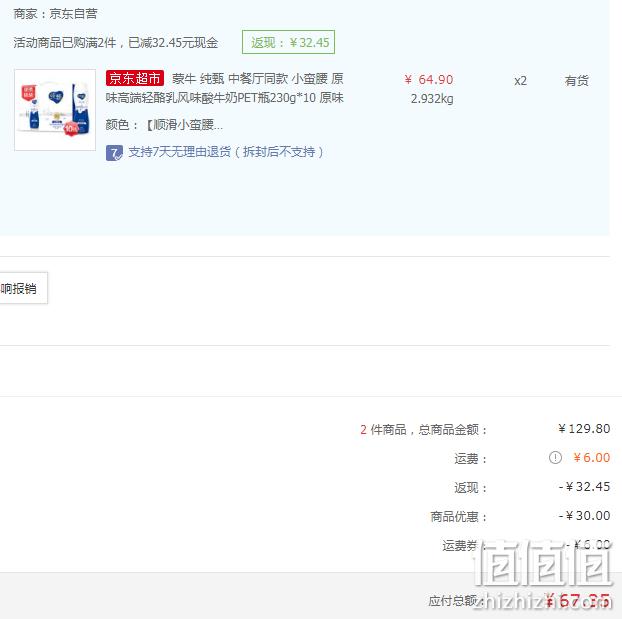
Task: Click the weight 2.932kg text
Action: pyautogui.click(x=432, y=99)
